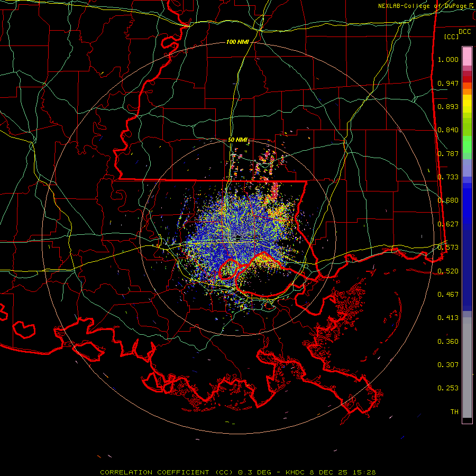
Task: Select the 0.947 scale value
Action: click(448, 83)
